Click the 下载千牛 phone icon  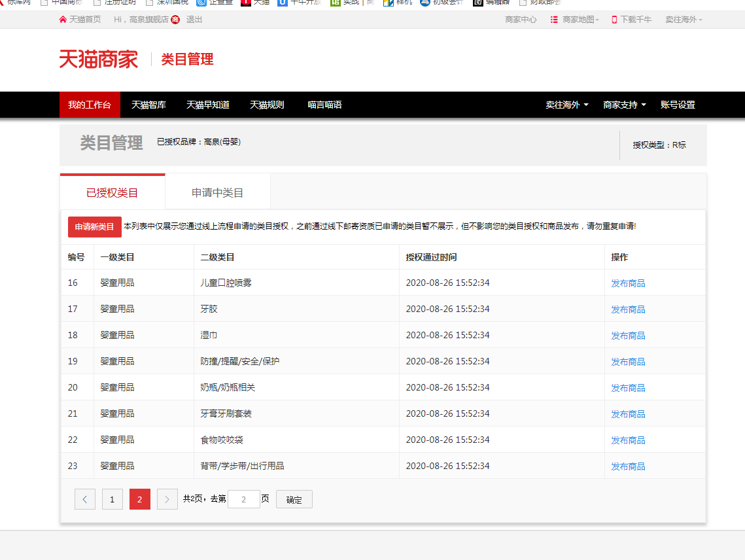[614, 20]
